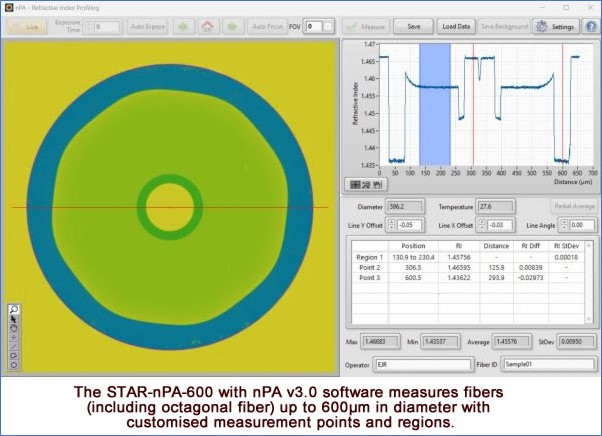
Task: Click the home icon button
Action: click(208, 26)
